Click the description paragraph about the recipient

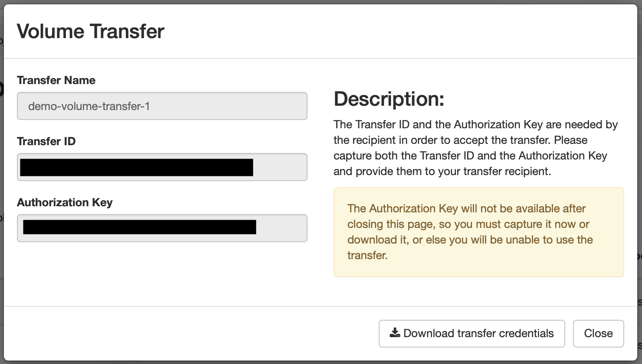click(x=475, y=148)
